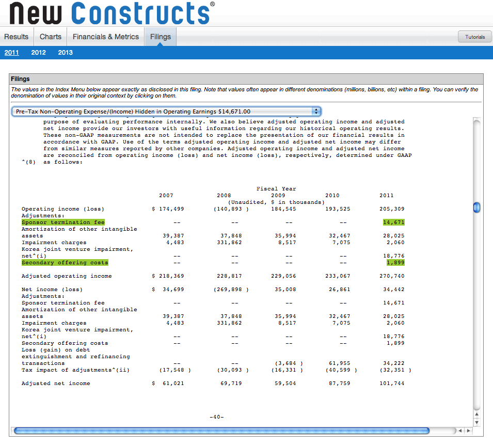Click the "Operating income (loss)" row label
Screen dimensions: 493x448
coord(63,209)
